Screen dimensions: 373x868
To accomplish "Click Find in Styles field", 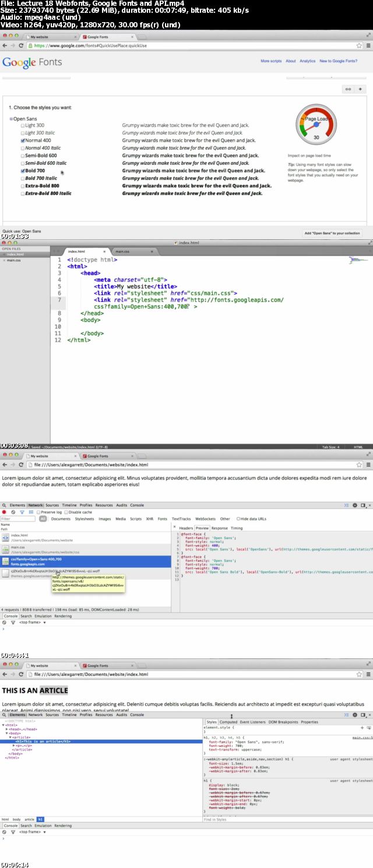I will tap(287, 820).
